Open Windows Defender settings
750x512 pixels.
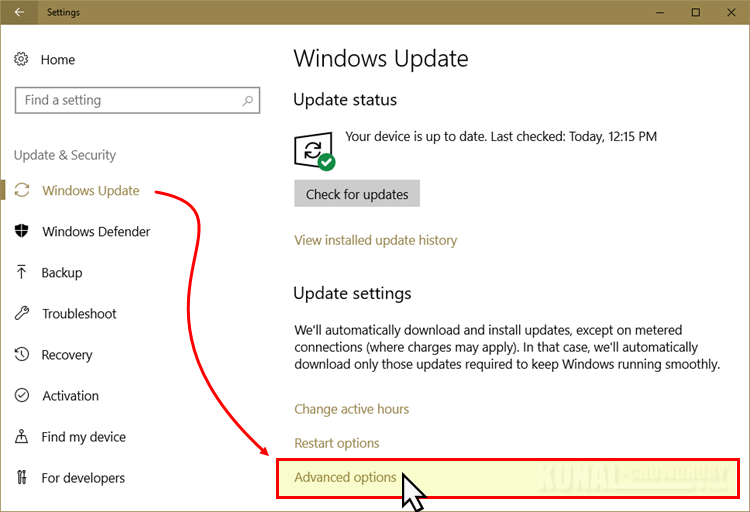[x=96, y=232]
